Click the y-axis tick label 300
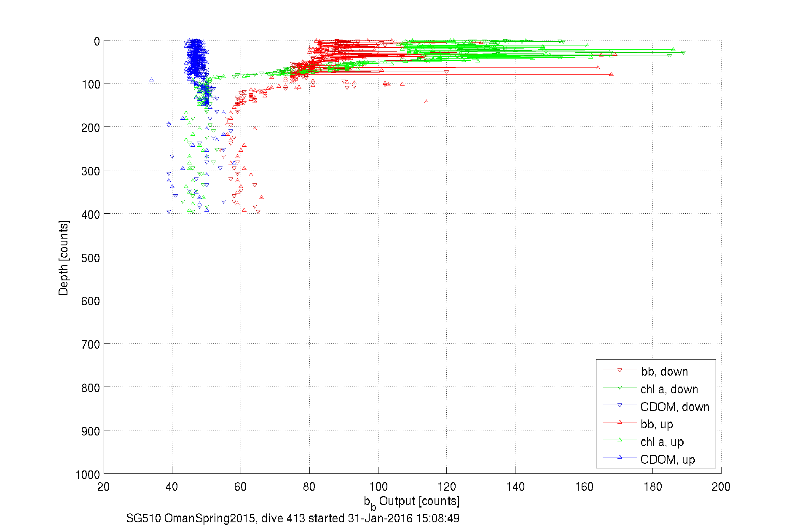The image size is (797, 532). 91,171
